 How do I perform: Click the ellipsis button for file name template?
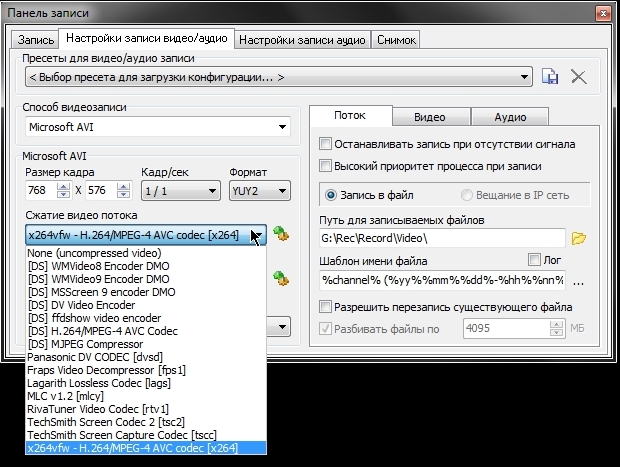[x=578, y=281]
